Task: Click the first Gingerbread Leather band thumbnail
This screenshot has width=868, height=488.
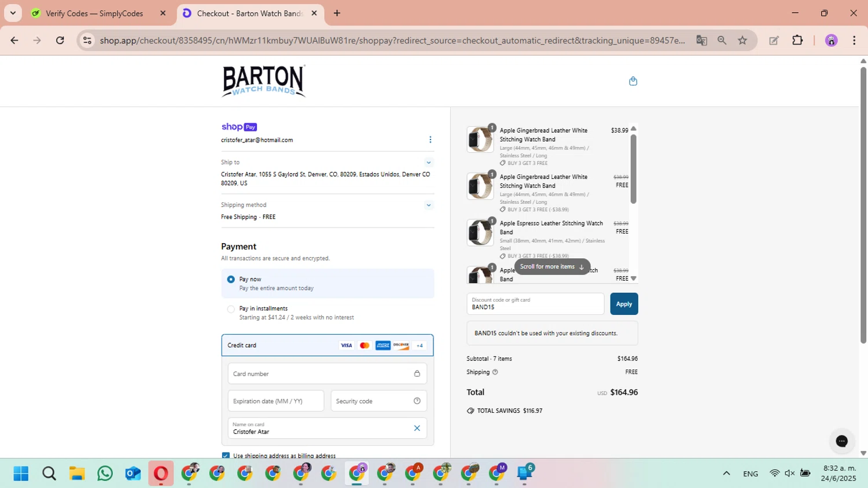Action: 480,140
